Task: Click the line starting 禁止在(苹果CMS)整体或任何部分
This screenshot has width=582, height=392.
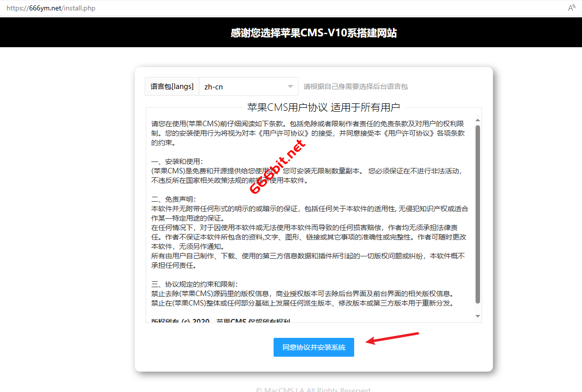Action: coord(302,304)
